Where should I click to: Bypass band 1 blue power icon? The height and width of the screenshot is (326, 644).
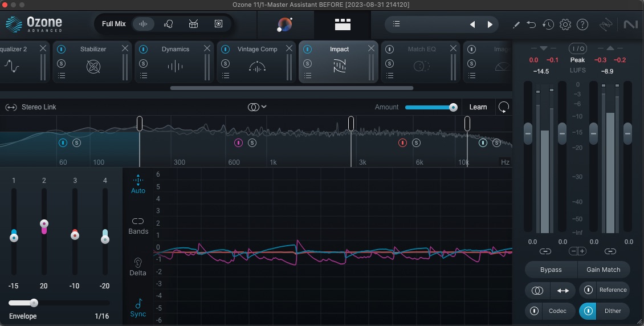click(x=63, y=143)
